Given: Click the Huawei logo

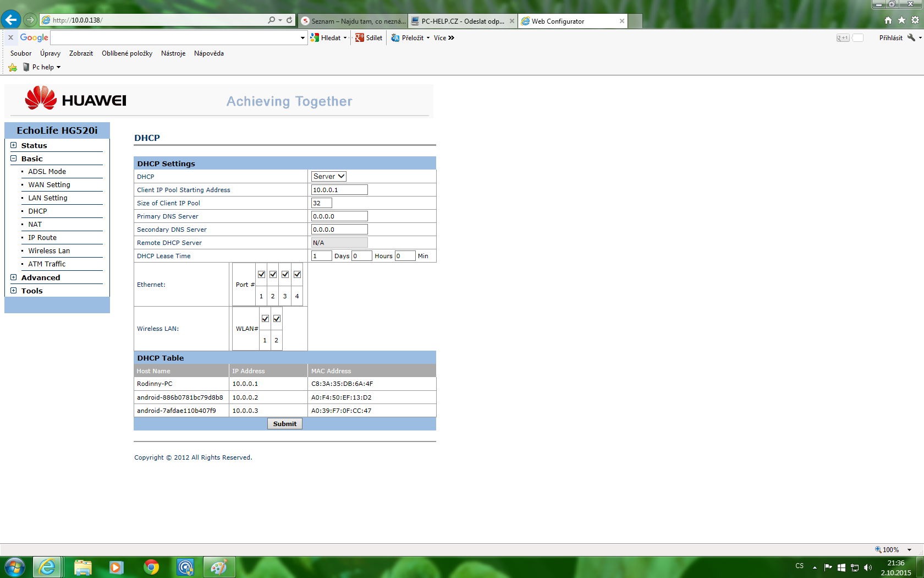Looking at the screenshot, I should [x=76, y=99].
